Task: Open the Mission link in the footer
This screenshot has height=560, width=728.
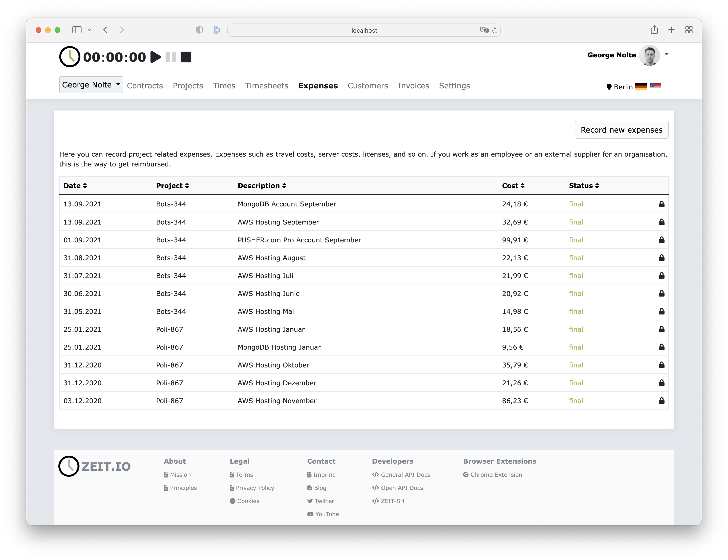Action: pos(177,475)
